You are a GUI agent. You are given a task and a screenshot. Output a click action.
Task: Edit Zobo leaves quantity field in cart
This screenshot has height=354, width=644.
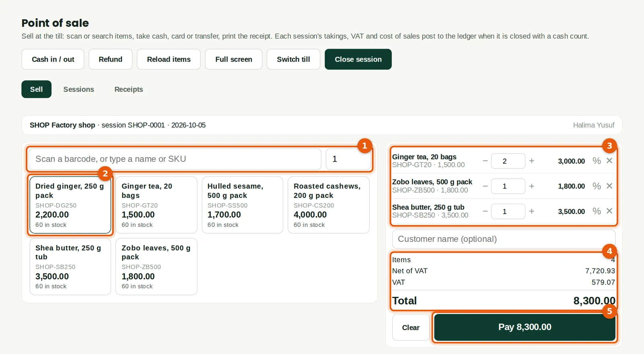508,186
